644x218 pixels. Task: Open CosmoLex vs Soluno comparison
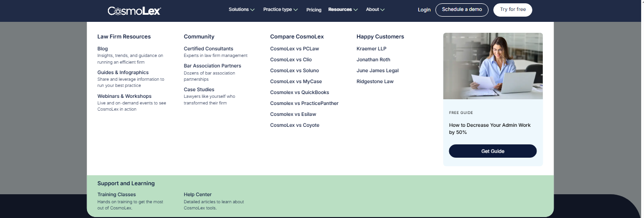pyautogui.click(x=295, y=70)
